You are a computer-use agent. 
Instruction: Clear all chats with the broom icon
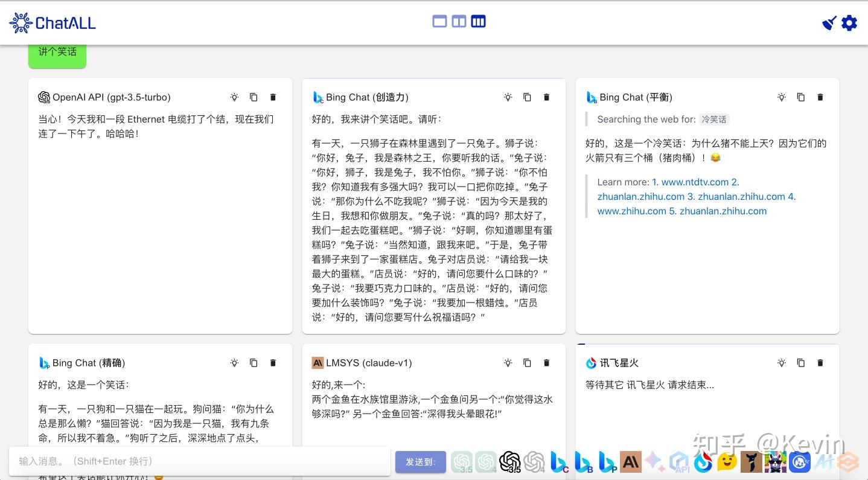coord(829,22)
